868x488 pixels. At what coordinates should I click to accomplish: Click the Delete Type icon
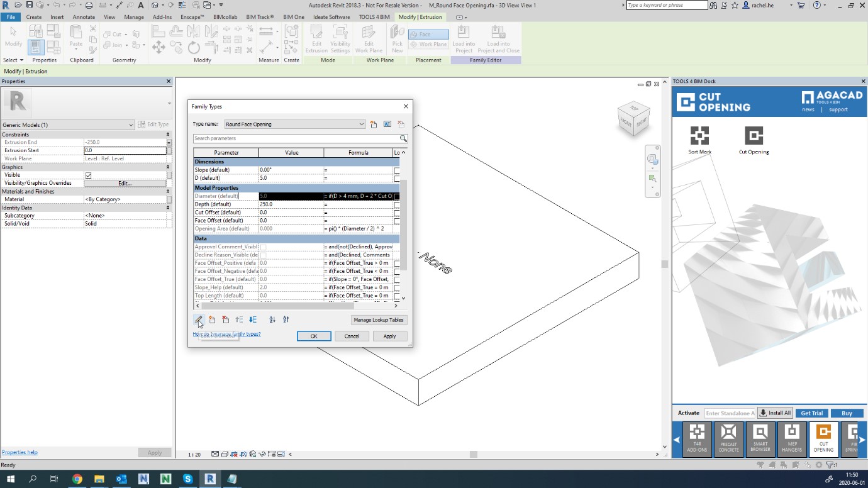pyautogui.click(x=401, y=125)
